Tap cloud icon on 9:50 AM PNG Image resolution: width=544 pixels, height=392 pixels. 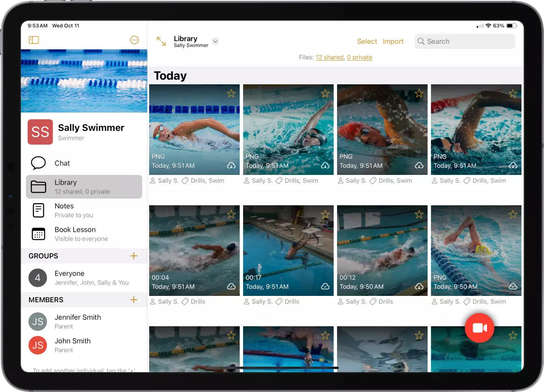coord(513,287)
